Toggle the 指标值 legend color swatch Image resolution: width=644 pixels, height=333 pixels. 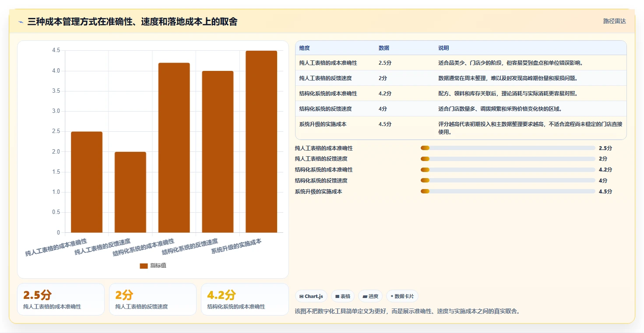click(144, 266)
